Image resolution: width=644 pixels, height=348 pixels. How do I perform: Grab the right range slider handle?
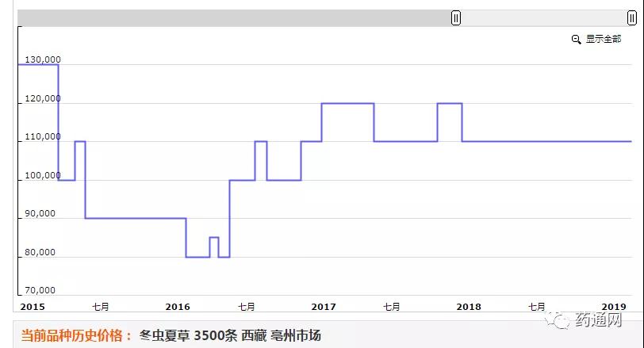(x=631, y=18)
